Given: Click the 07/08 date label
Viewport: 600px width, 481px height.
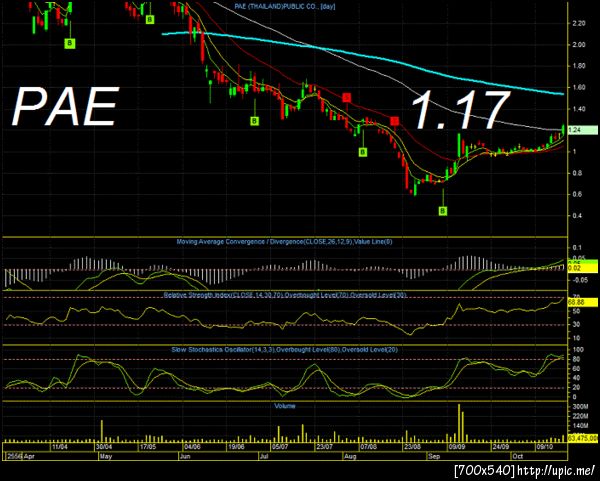Looking at the screenshot, I should (x=368, y=447).
